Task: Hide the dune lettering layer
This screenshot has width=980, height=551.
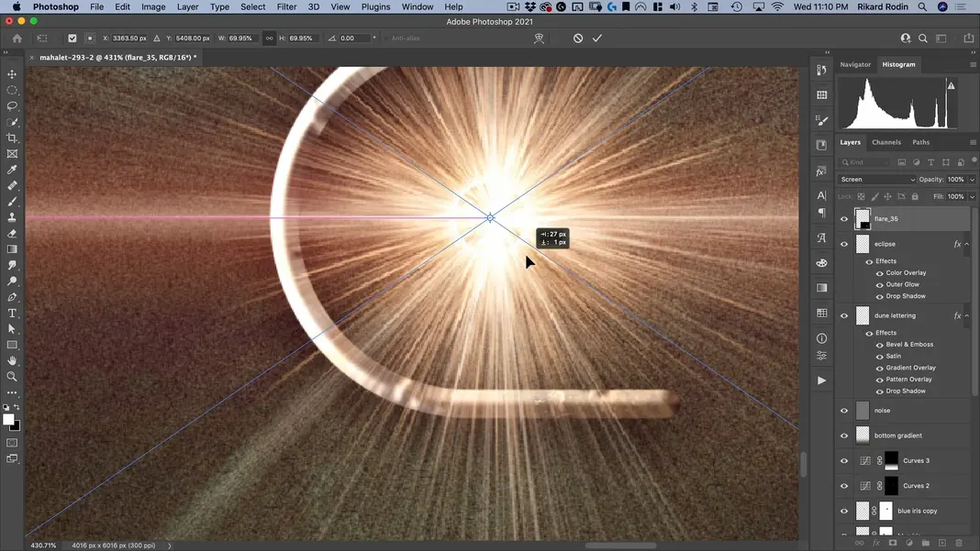Action: point(844,316)
